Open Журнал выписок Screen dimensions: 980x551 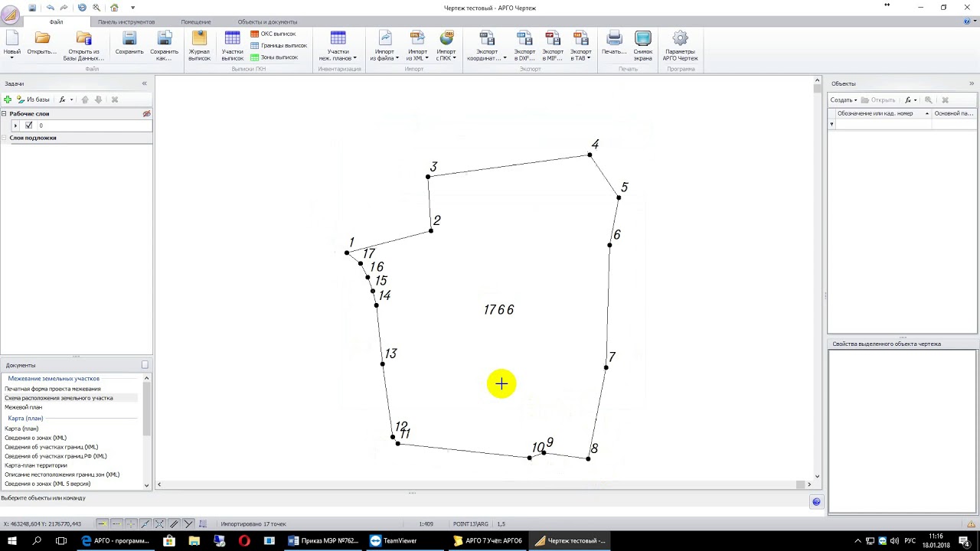[199, 45]
